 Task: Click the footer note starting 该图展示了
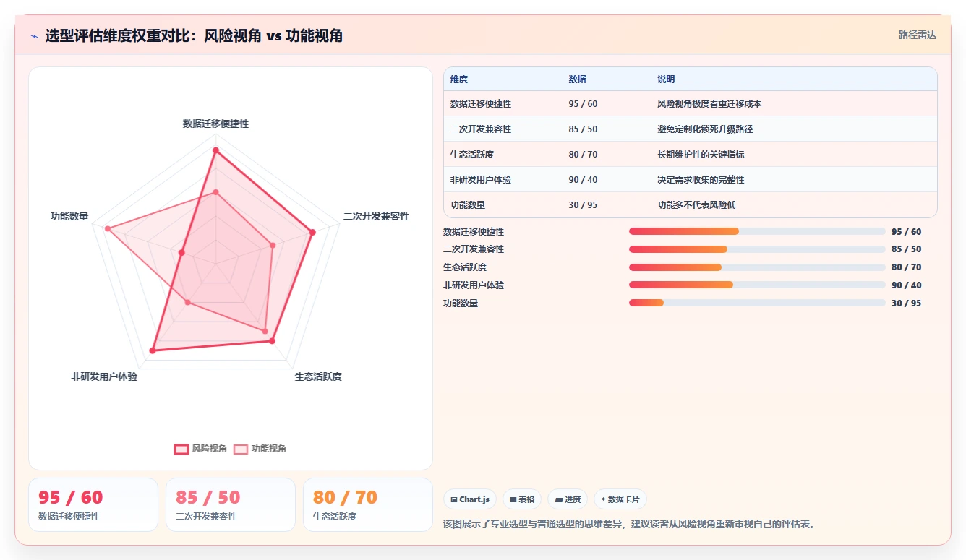pos(631,524)
